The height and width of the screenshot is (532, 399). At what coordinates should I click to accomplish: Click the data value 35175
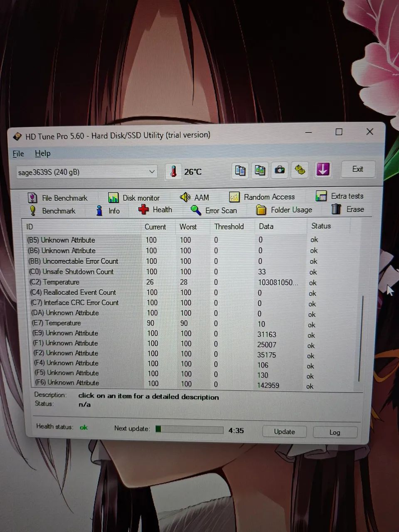pos(266,355)
